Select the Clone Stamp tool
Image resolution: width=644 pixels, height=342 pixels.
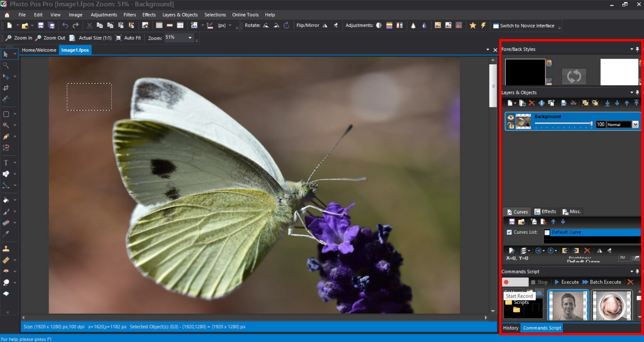[6, 249]
